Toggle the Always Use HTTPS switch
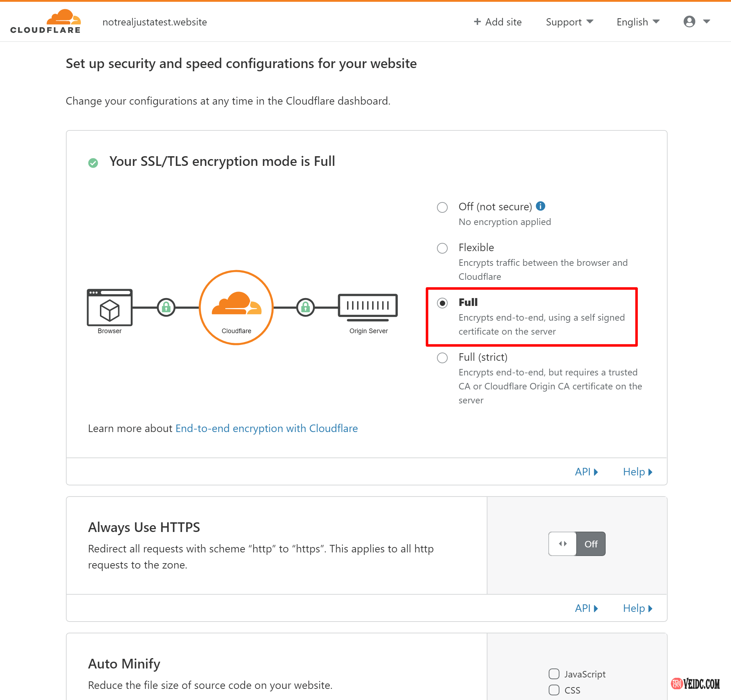 [x=577, y=544]
